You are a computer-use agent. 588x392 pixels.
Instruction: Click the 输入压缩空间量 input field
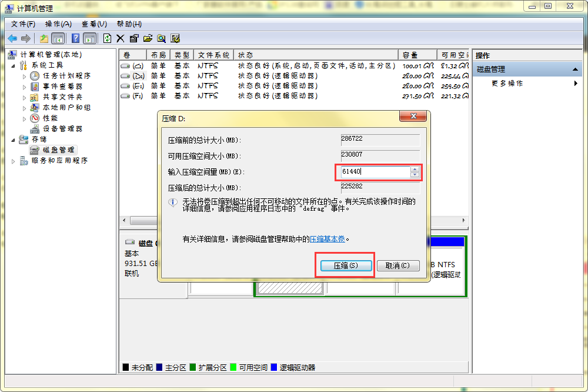pyautogui.click(x=375, y=172)
